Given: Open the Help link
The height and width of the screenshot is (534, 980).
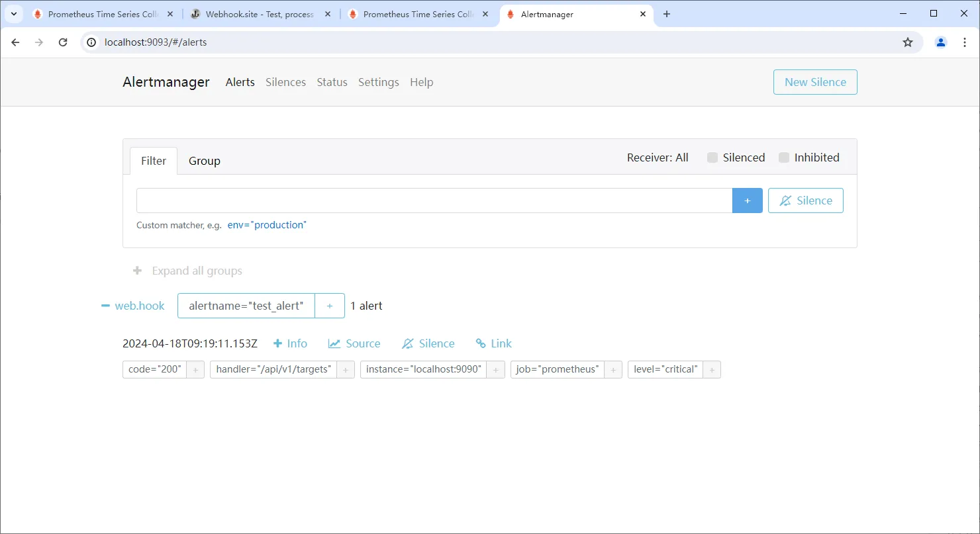Looking at the screenshot, I should [421, 82].
